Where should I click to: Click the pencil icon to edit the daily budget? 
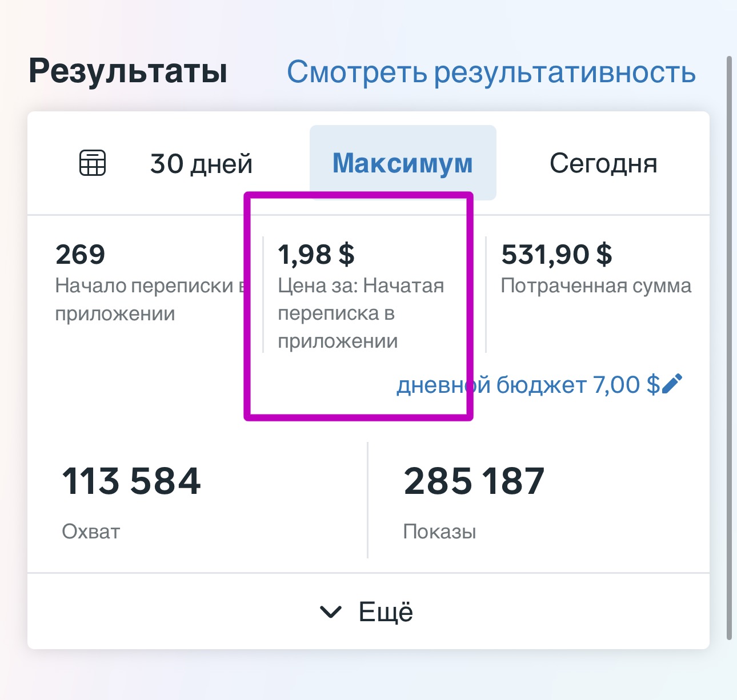click(x=671, y=384)
